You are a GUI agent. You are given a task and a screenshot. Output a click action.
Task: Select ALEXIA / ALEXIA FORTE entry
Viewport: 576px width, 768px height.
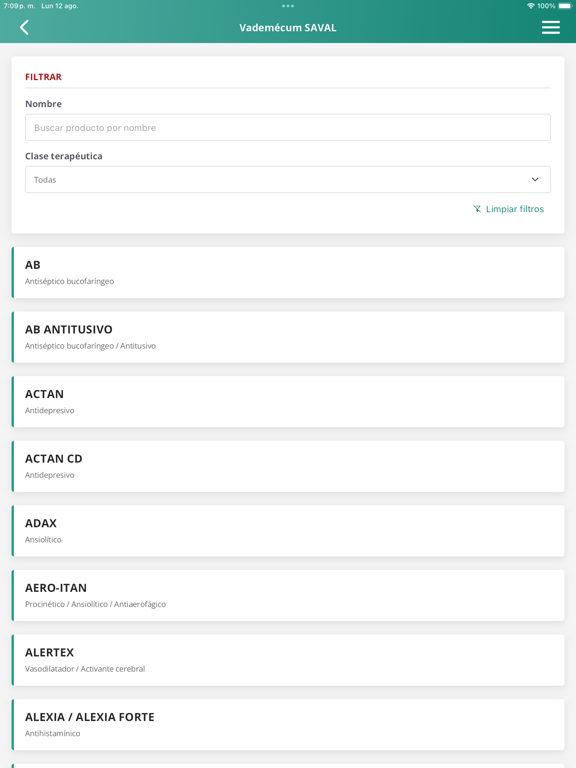[x=288, y=725]
